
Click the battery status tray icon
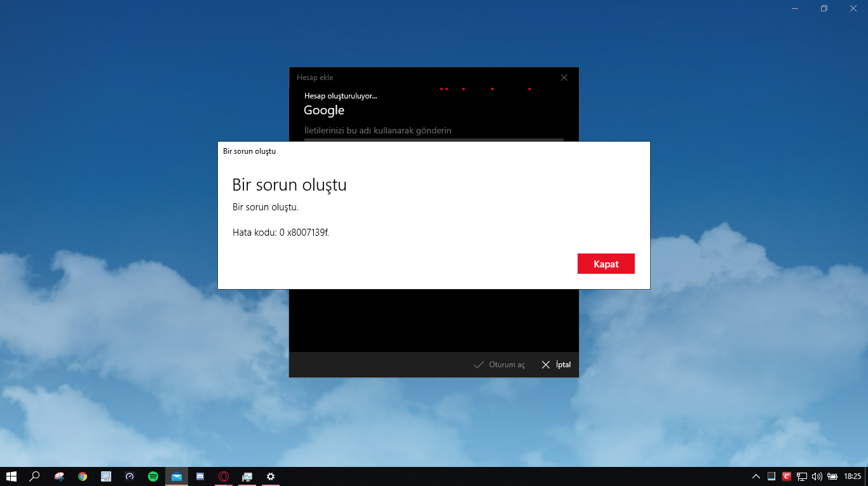coord(832,476)
